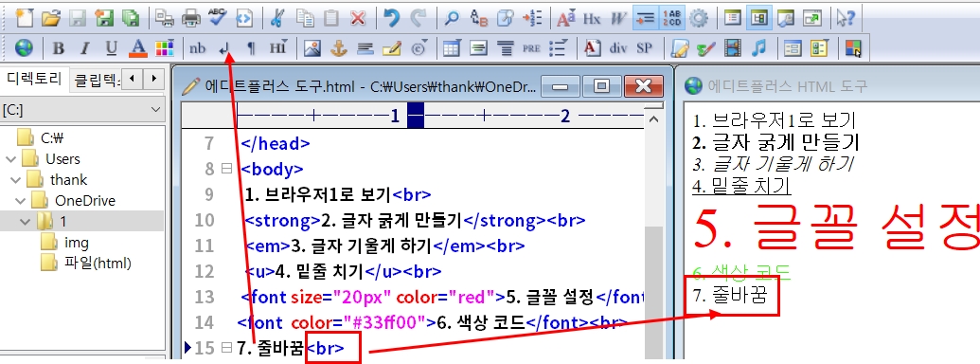Screen dimensions: 980x364
Task: Click the film strip video icon
Action: [733, 48]
